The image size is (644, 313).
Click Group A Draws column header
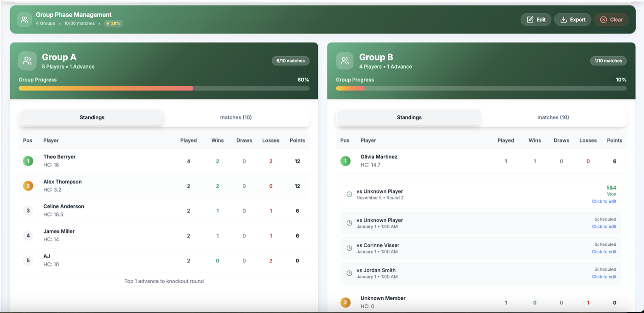click(x=244, y=140)
